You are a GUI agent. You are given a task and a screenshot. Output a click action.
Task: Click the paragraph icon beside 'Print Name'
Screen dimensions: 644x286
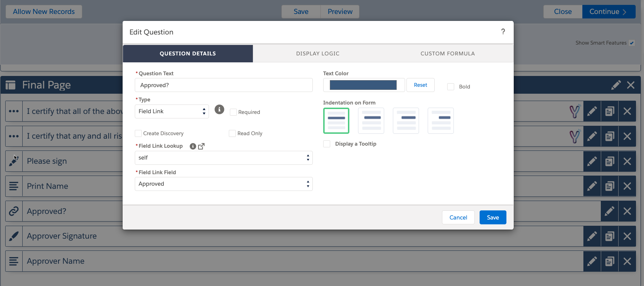pyautogui.click(x=14, y=186)
